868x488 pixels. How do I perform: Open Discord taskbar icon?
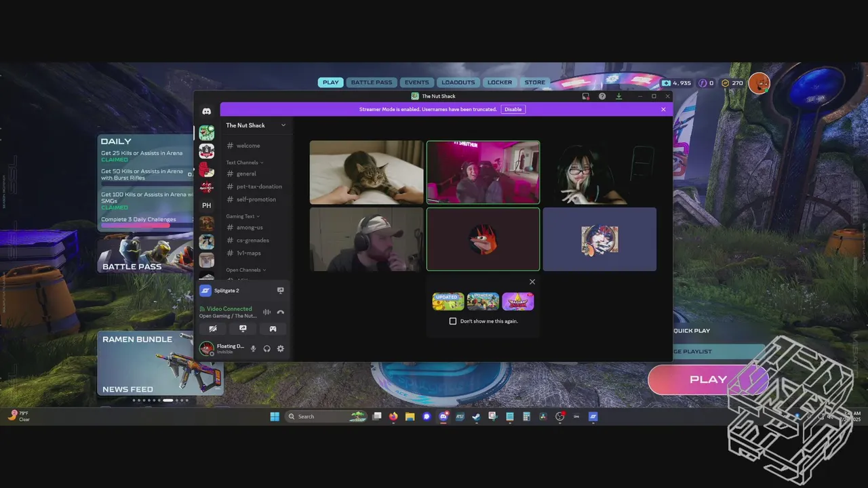(443, 417)
